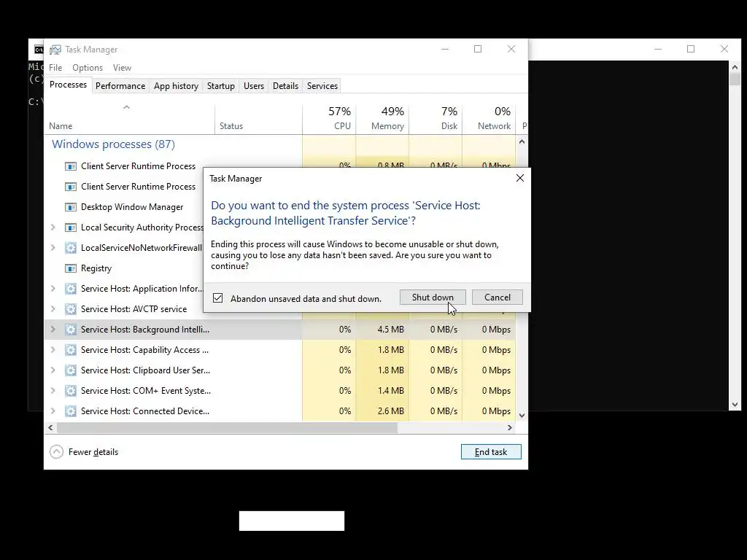Uncheck Abandon unsaved data and shut down
The image size is (747, 560).
(x=217, y=298)
